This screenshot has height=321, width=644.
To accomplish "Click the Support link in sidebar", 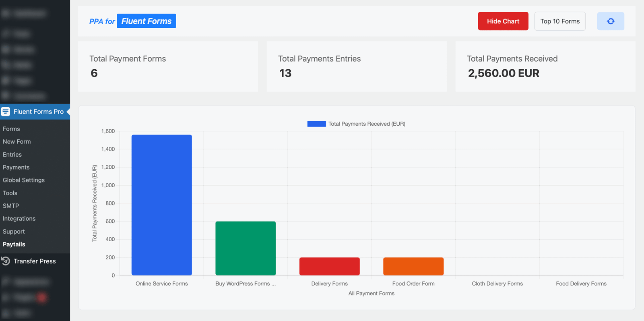I will 14,232.
